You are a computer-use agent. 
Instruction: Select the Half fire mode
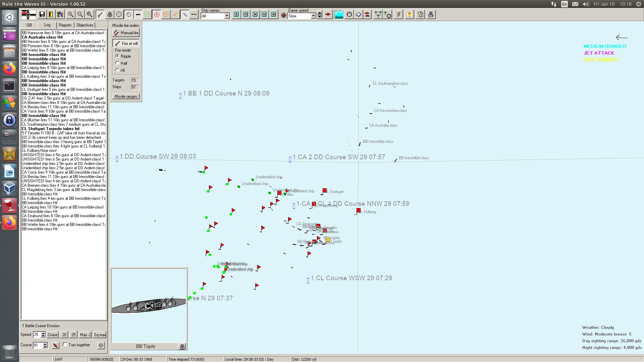(x=117, y=63)
